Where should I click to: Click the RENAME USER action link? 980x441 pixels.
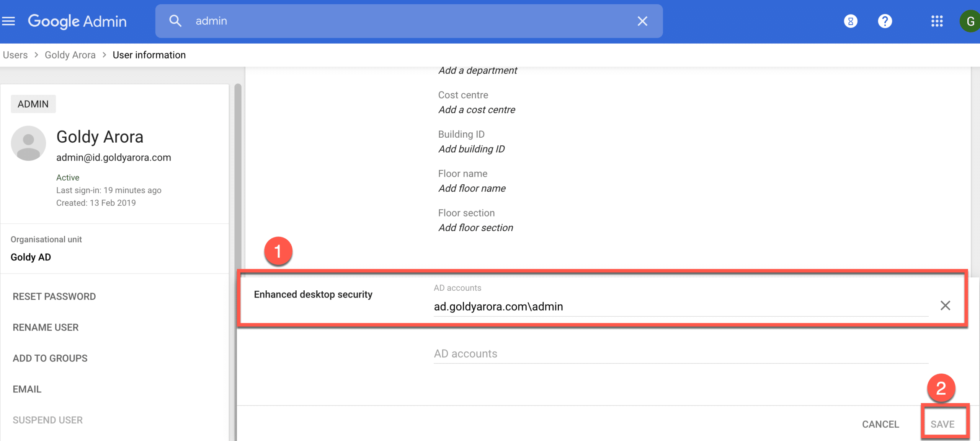point(45,327)
